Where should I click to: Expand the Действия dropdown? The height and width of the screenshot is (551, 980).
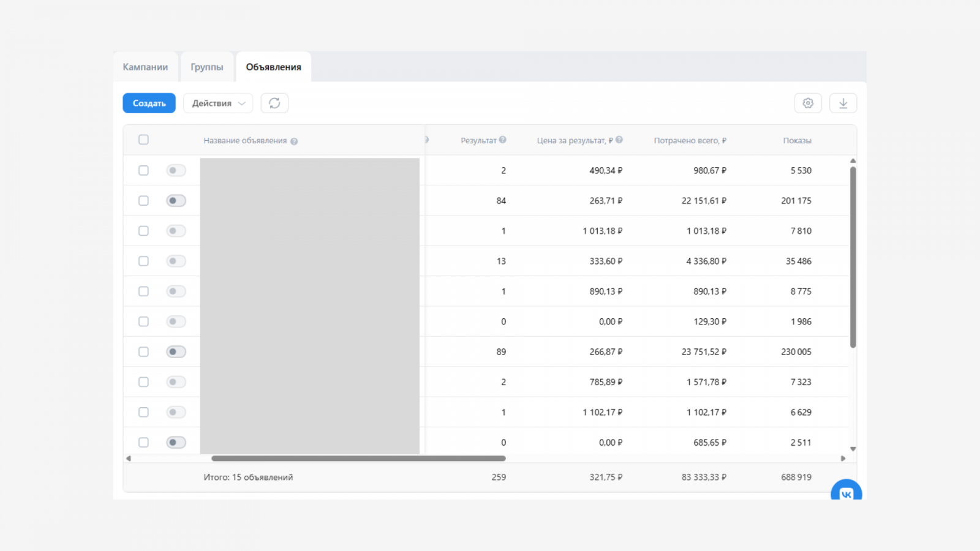pyautogui.click(x=218, y=103)
